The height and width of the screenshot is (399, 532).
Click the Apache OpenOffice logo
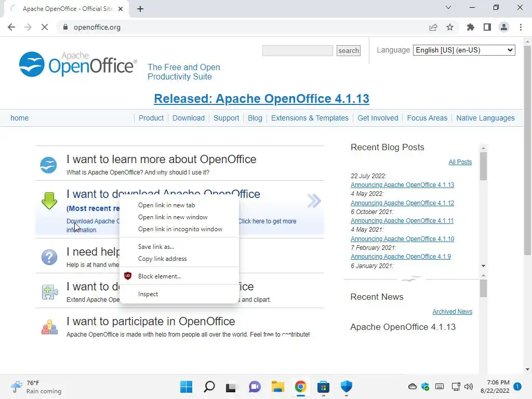point(78,64)
